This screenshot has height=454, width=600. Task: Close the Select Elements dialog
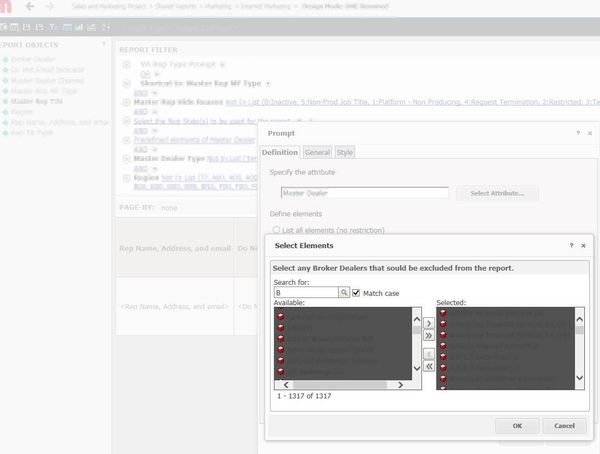(583, 246)
